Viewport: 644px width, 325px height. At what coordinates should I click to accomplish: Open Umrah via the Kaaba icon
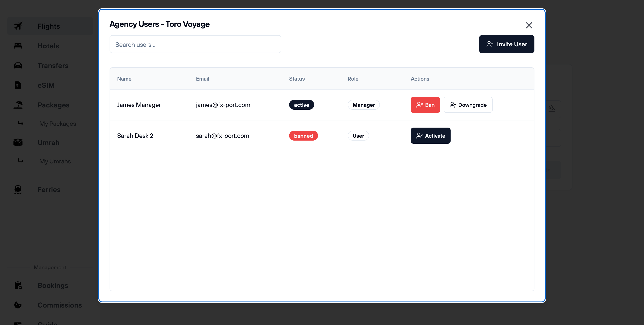click(18, 142)
